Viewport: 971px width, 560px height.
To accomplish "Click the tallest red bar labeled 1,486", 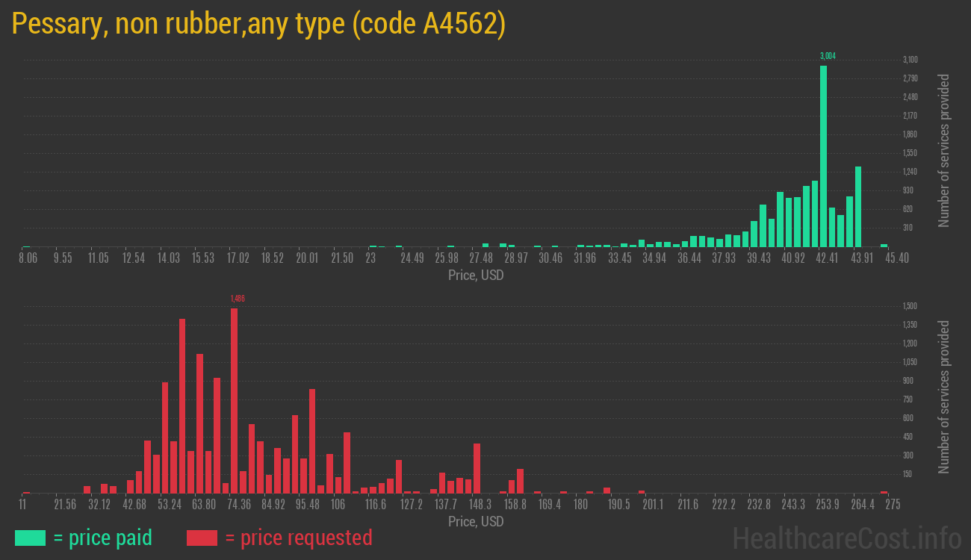I will point(234,399).
